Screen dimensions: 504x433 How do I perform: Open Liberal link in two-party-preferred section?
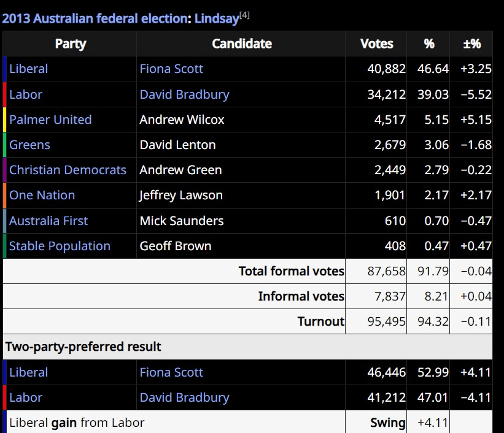(x=28, y=372)
